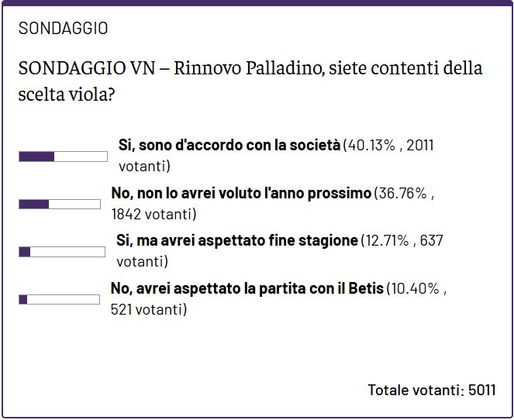
Task: Click the 637 vote count
Action: click(430, 240)
